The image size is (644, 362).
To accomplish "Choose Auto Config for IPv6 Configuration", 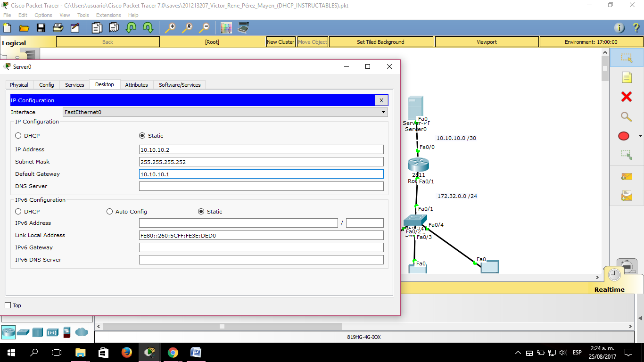I will point(109,211).
